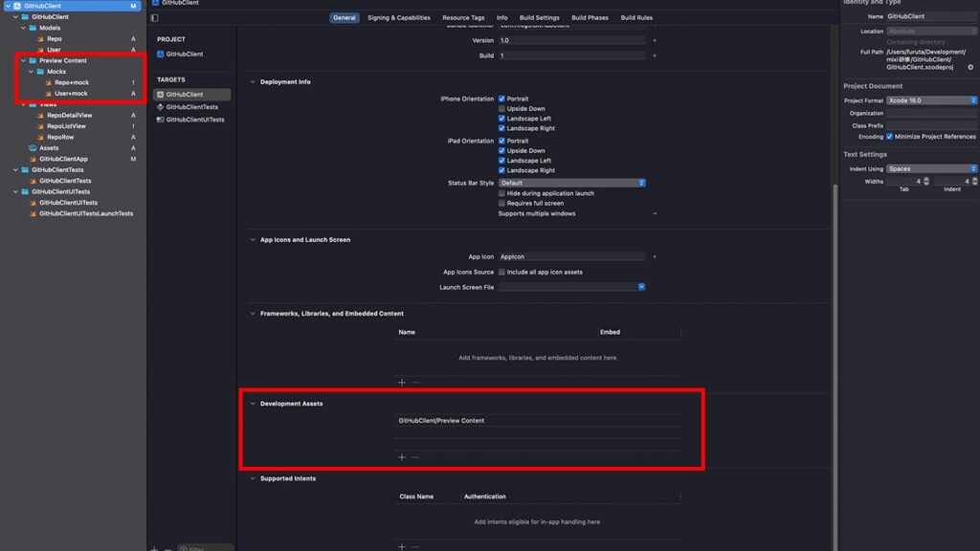Open the Project Format dropdown
Viewport: 980px width, 551px height.
(x=931, y=100)
